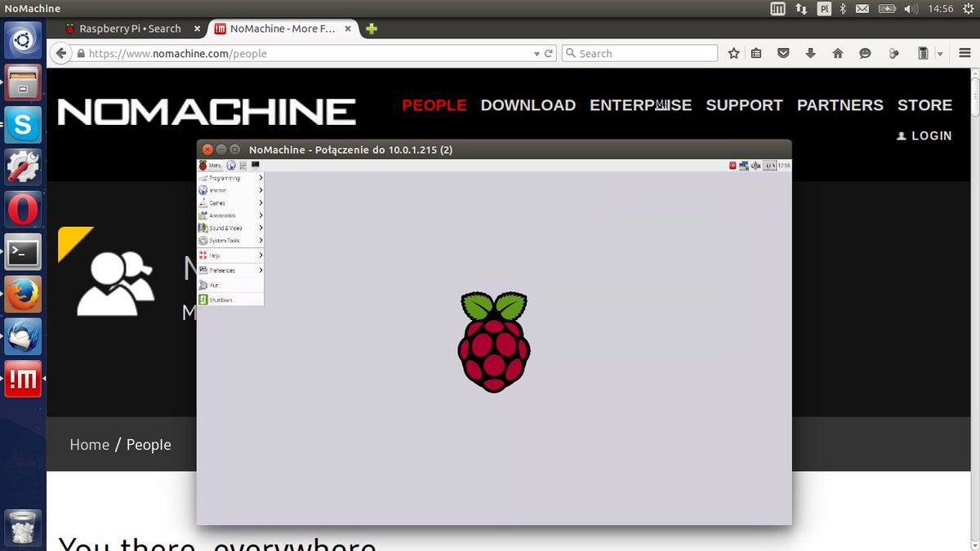Expand the System Tools submenu
The image size is (980, 551).
[x=231, y=241]
